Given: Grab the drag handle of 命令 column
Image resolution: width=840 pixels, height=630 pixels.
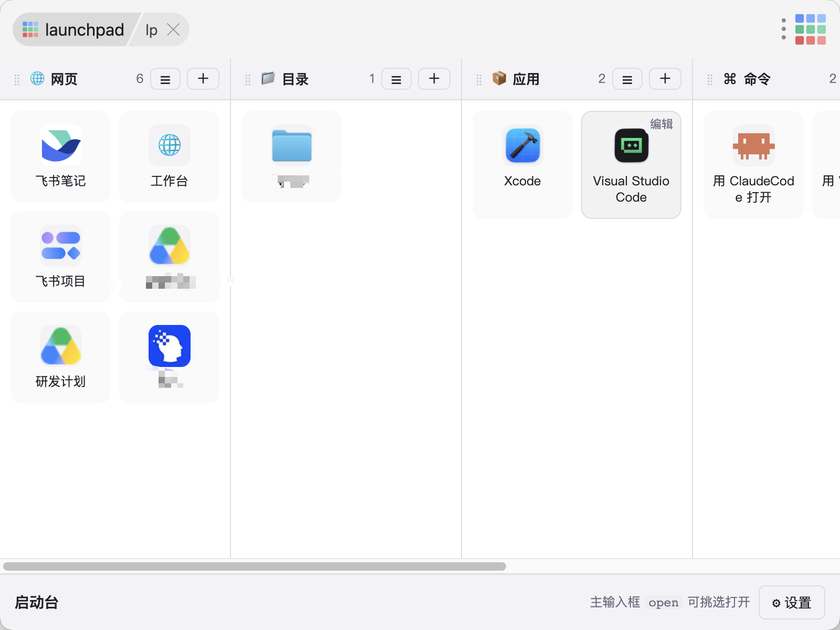Looking at the screenshot, I should pos(710,79).
